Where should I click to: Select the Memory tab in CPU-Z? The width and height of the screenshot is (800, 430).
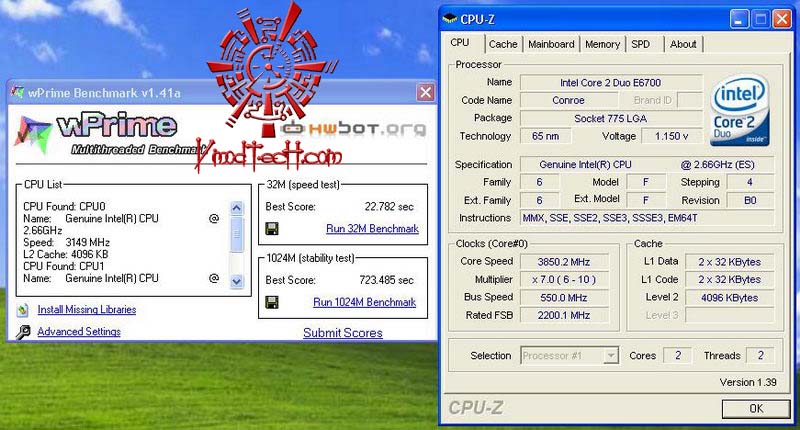[602, 44]
